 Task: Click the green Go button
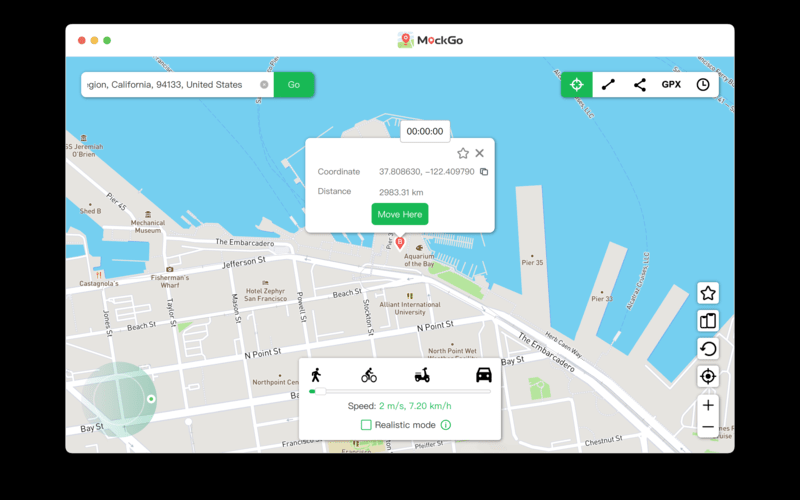tap(294, 85)
